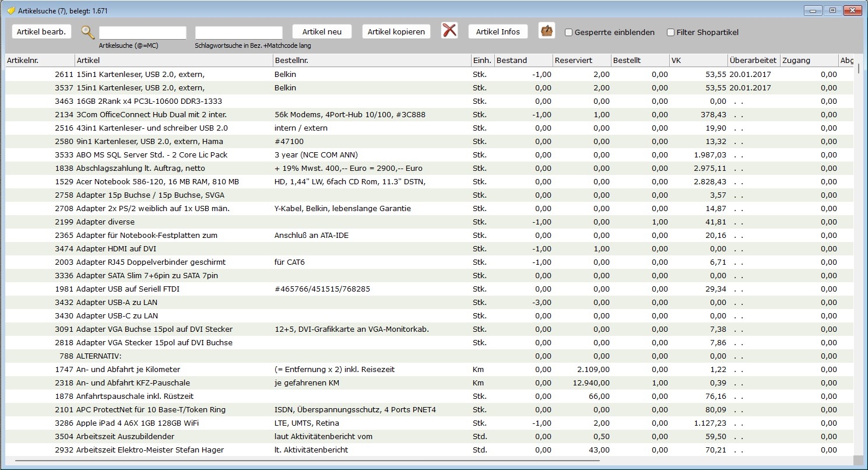868x470 pixels.
Task: Click the Bestellnr. column header
Action: pos(372,61)
